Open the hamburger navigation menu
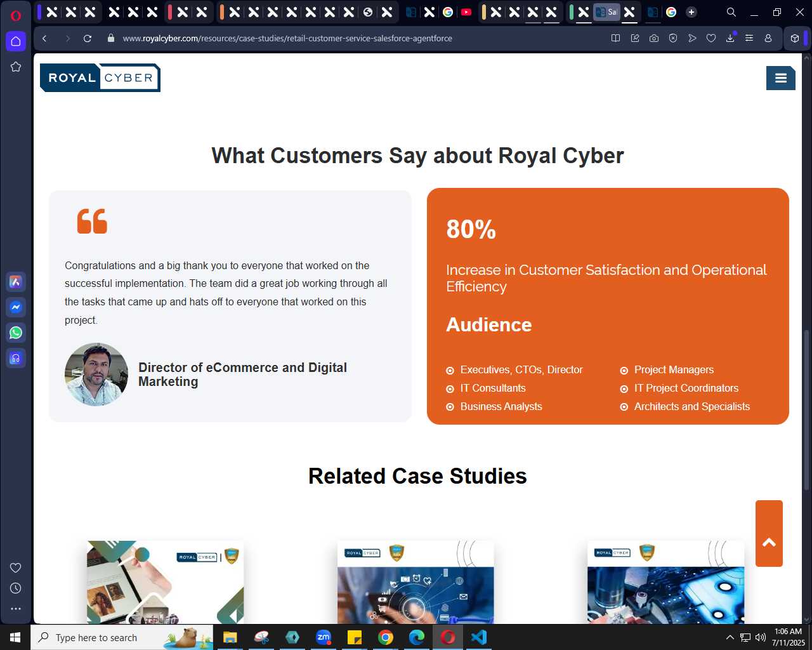812x650 pixels. pos(781,78)
